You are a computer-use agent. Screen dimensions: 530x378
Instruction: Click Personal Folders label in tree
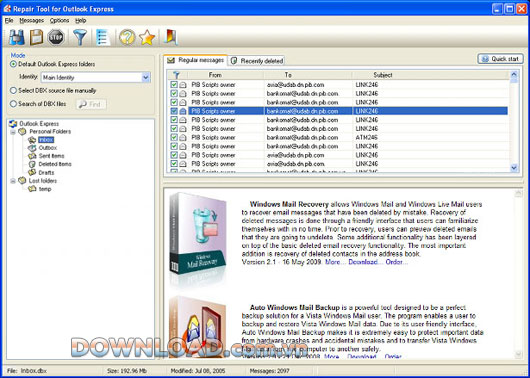[50, 132]
